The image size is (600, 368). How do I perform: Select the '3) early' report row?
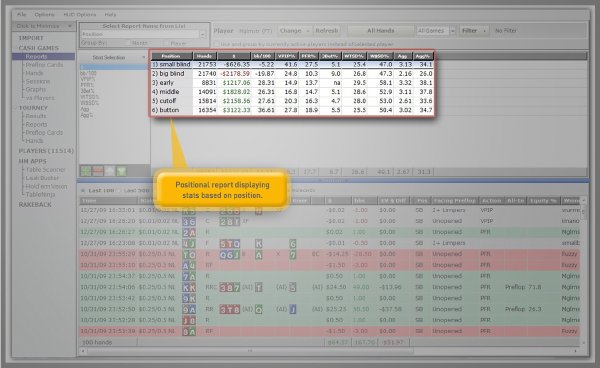coord(292,83)
